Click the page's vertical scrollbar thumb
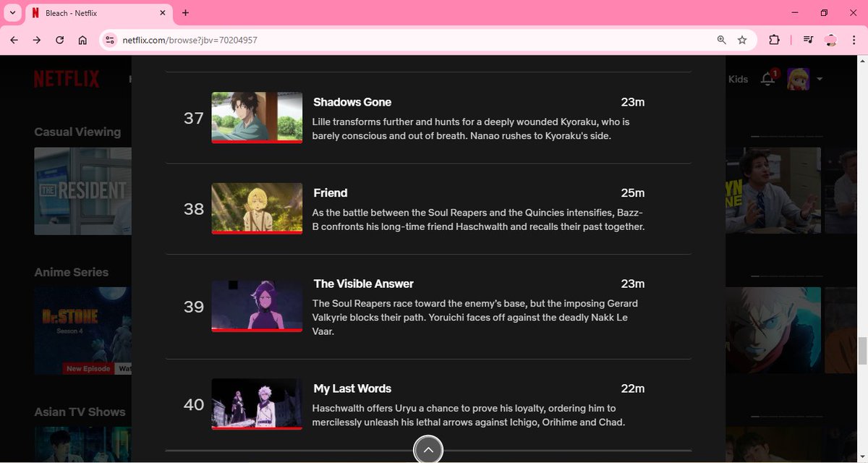 tap(861, 351)
